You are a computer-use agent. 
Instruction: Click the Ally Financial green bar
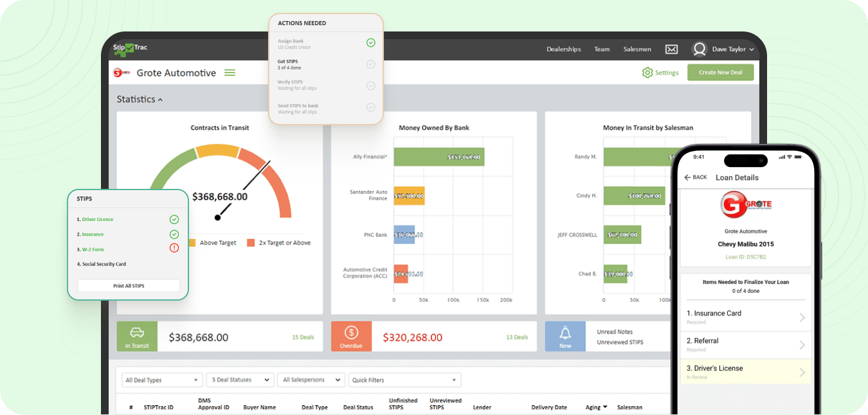tap(439, 157)
